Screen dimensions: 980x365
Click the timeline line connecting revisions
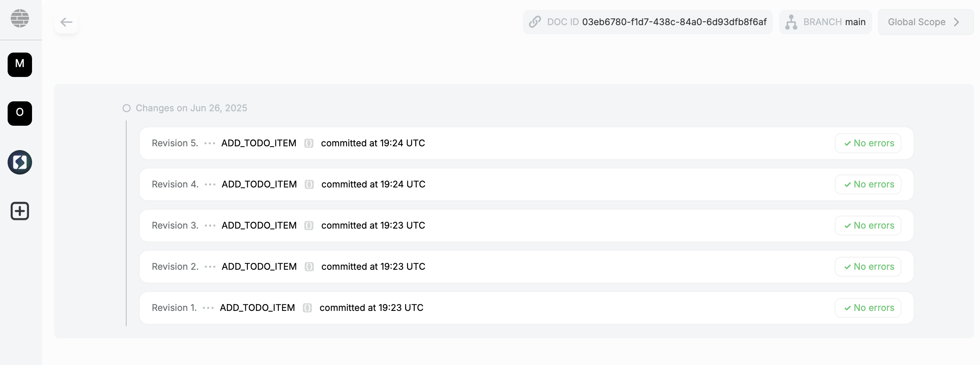click(126, 225)
